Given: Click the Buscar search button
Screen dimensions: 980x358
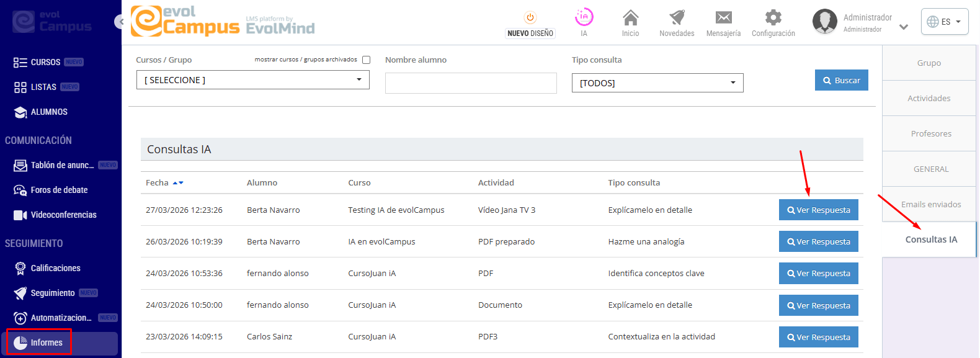Looking at the screenshot, I should (x=842, y=81).
